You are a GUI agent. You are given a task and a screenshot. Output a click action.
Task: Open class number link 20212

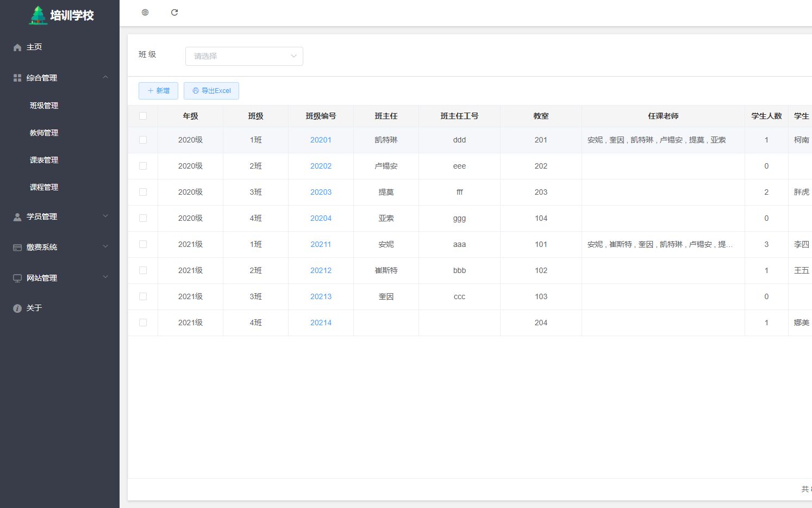coord(321,270)
